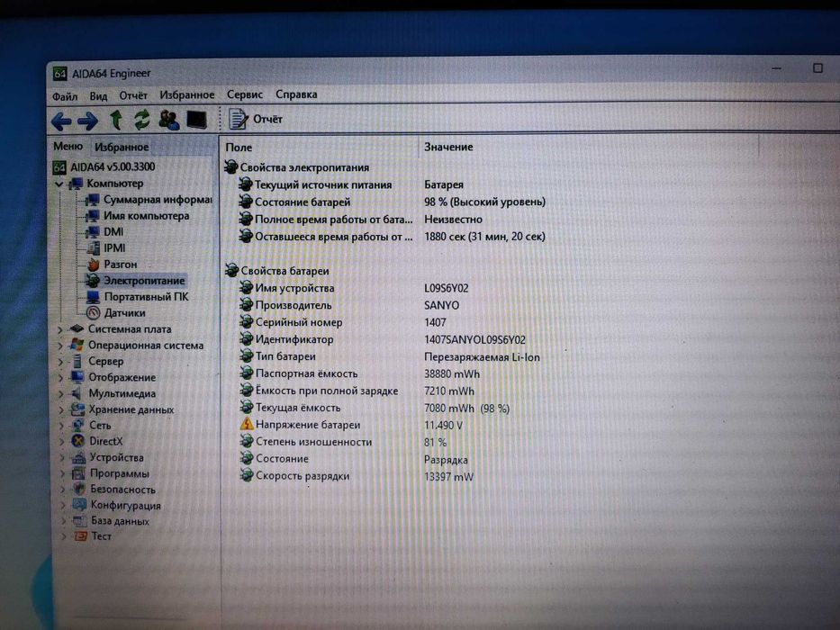
Task: Expand the Операционная система node
Action: click(x=60, y=346)
